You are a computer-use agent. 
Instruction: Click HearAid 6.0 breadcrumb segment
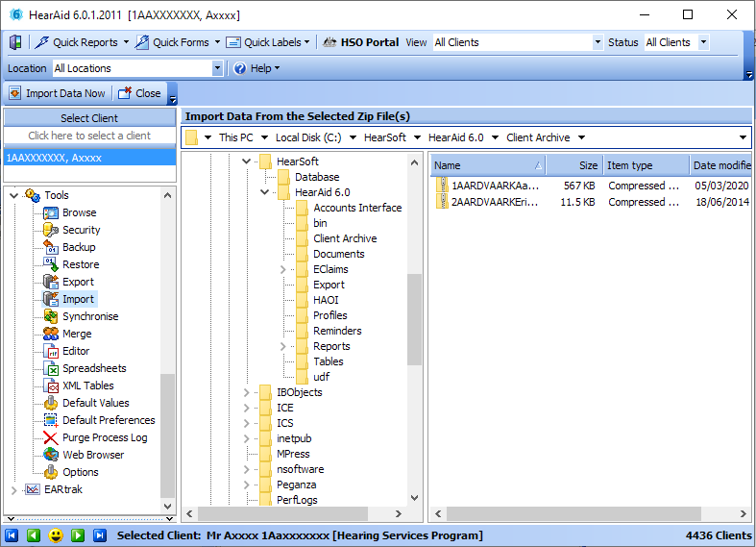(x=455, y=138)
